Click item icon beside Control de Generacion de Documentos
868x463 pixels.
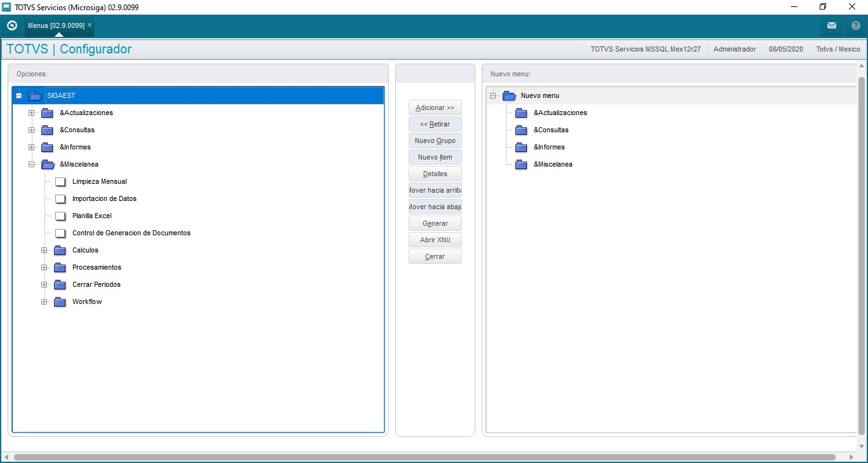[60, 233]
